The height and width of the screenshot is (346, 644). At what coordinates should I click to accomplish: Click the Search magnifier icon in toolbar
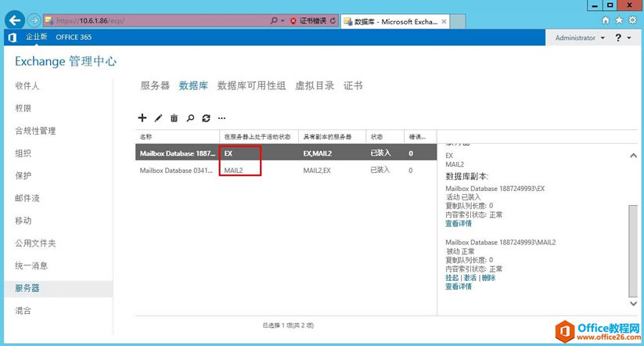(190, 118)
